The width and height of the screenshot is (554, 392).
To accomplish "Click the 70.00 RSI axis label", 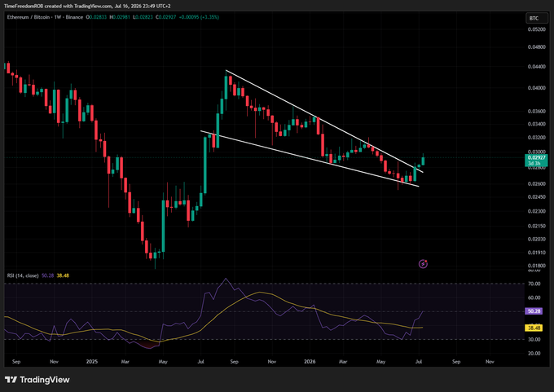I will 534,284.
